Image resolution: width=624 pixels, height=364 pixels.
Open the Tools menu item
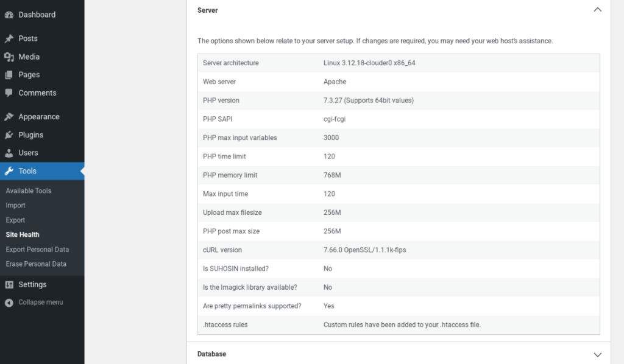tap(27, 171)
